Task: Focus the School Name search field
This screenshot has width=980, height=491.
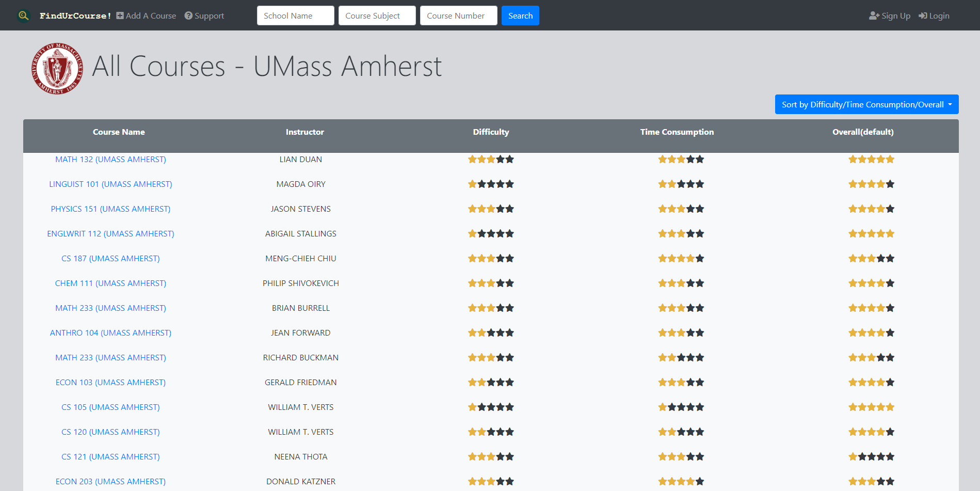Action: (x=296, y=15)
